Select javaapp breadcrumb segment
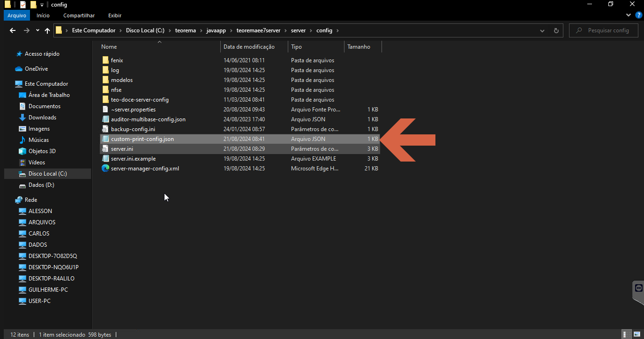This screenshot has width=644, height=339. [216, 30]
